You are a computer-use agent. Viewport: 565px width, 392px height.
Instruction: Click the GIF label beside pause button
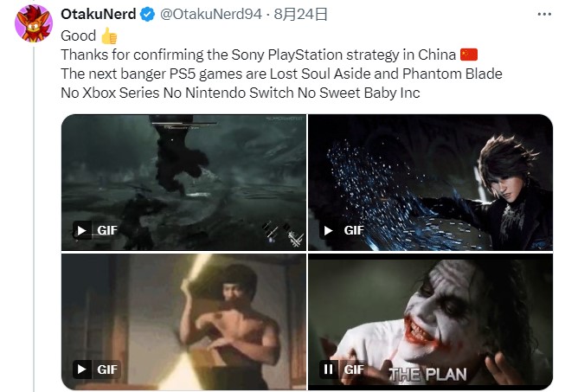[x=354, y=370]
